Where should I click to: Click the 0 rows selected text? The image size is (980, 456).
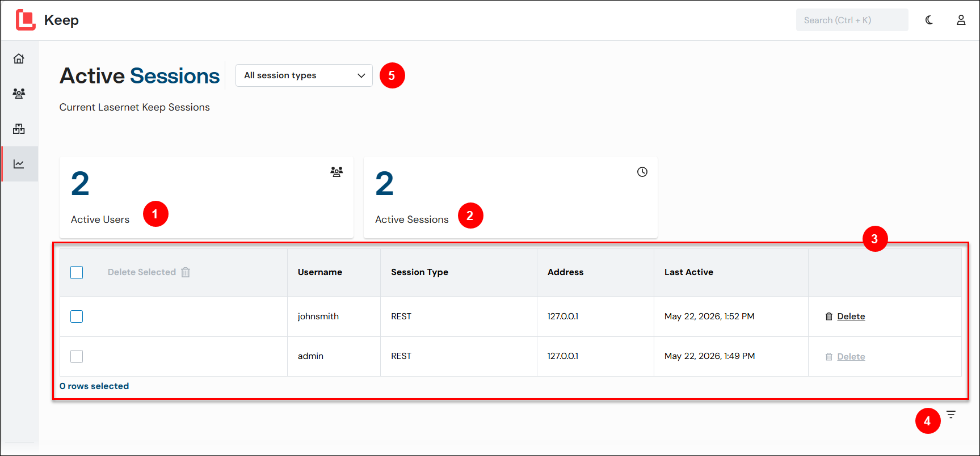[x=94, y=386]
